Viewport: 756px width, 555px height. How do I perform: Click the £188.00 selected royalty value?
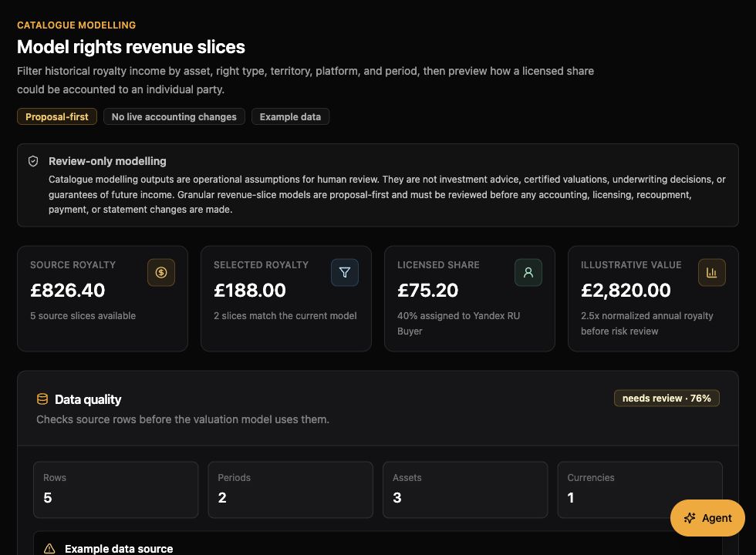[250, 290]
